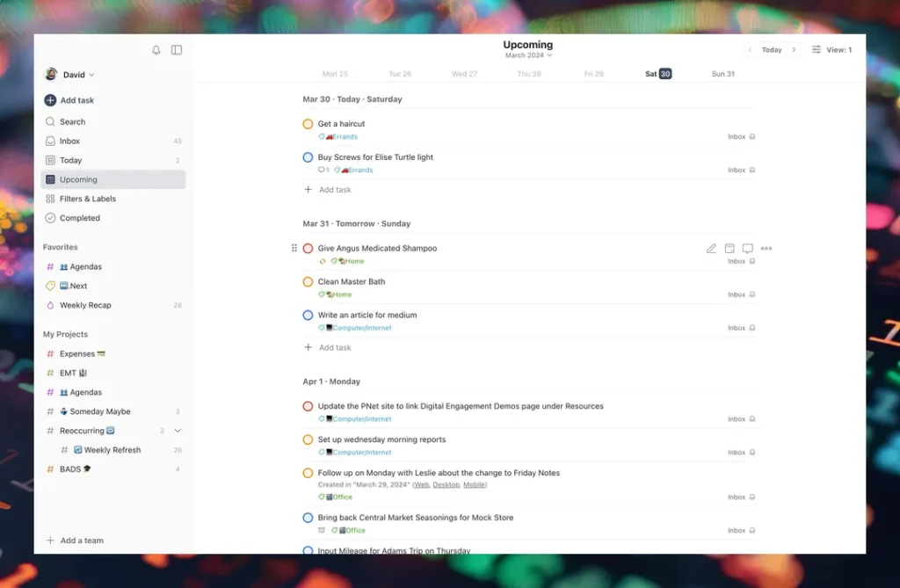This screenshot has width=900, height=588.
Task: Mark Write an article for medium done
Action: tap(308, 316)
